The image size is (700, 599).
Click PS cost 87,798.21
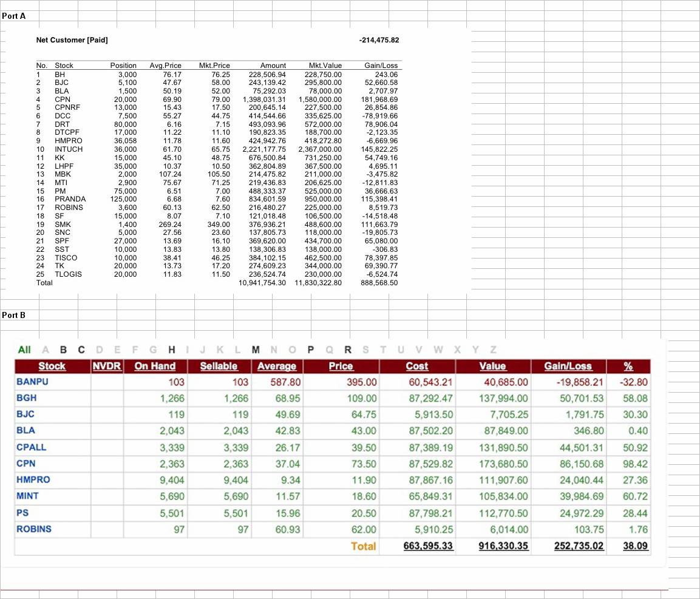(x=431, y=513)
